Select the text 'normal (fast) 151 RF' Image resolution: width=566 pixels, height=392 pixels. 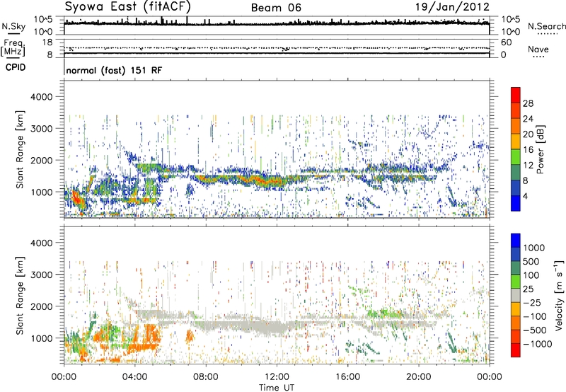pyautogui.click(x=114, y=70)
